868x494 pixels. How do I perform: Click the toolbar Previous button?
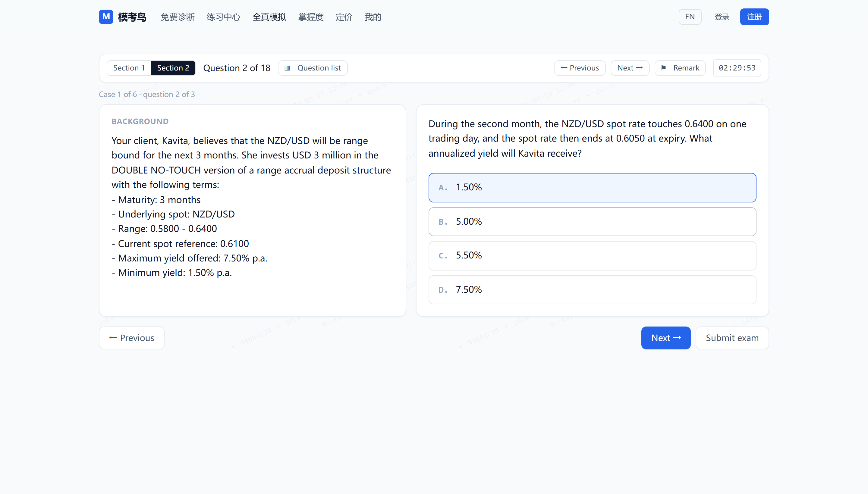(x=580, y=68)
